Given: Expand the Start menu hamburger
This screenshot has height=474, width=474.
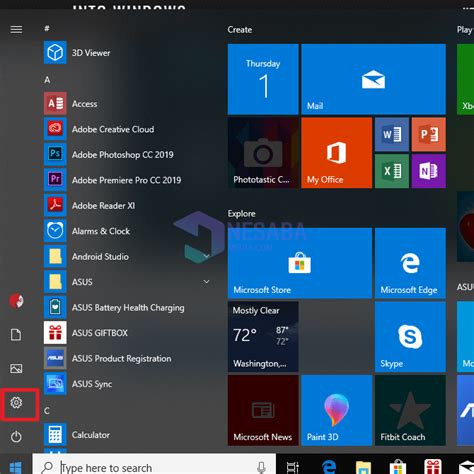Looking at the screenshot, I should click(16, 29).
